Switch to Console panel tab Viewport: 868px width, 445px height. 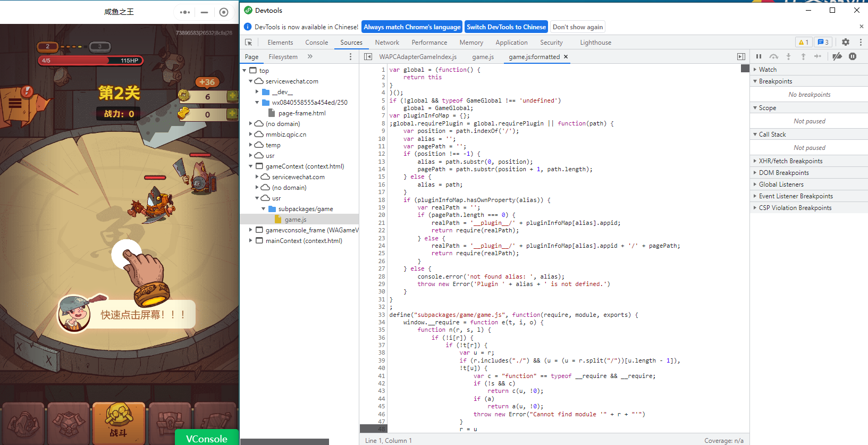tap(317, 43)
